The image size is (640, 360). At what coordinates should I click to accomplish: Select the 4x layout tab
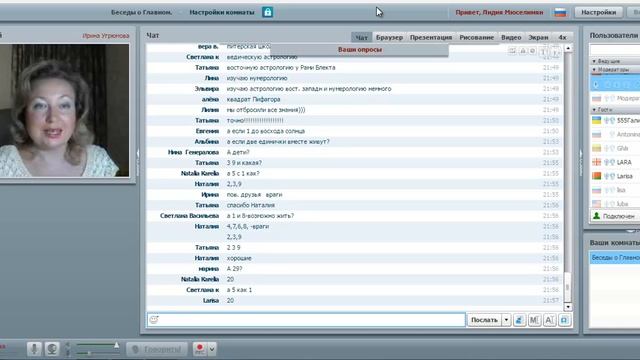(x=562, y=37)
